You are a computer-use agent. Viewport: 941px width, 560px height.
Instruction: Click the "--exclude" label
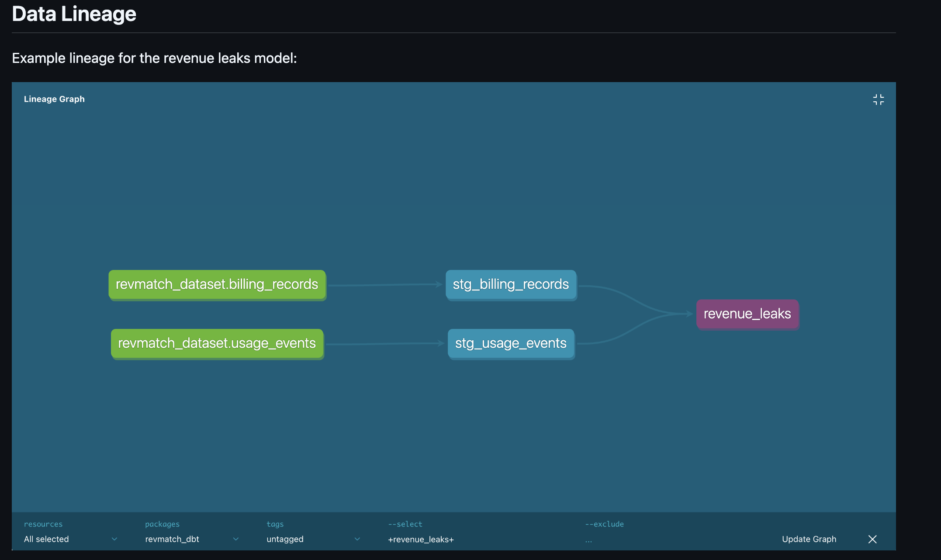(x=604, y=524)
